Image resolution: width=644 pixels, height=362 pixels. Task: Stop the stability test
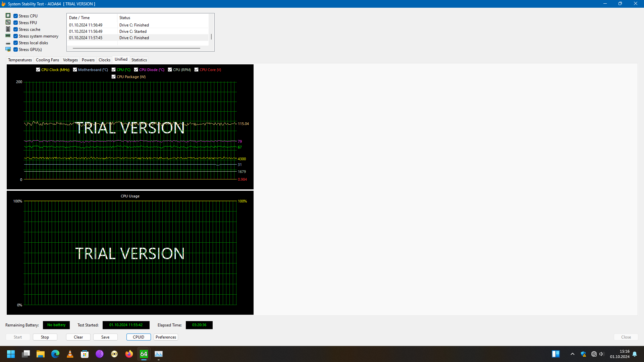tap(45, 337)
